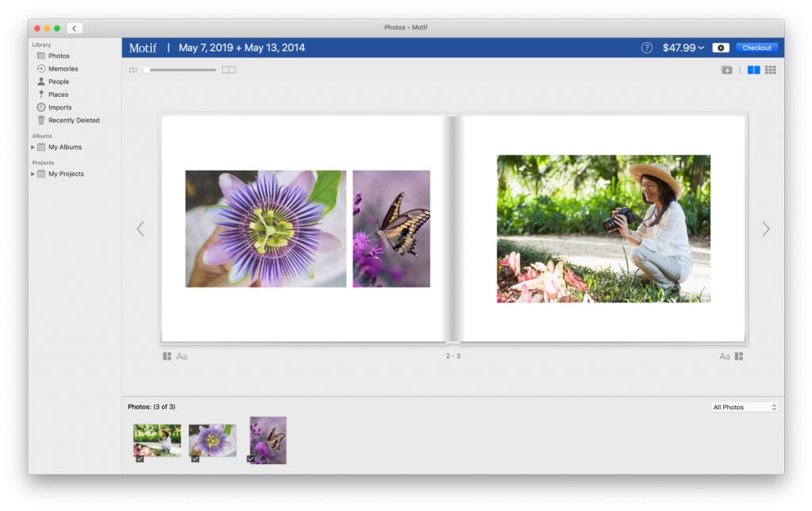Click the back button in title bar

click(x=74, y=28)
